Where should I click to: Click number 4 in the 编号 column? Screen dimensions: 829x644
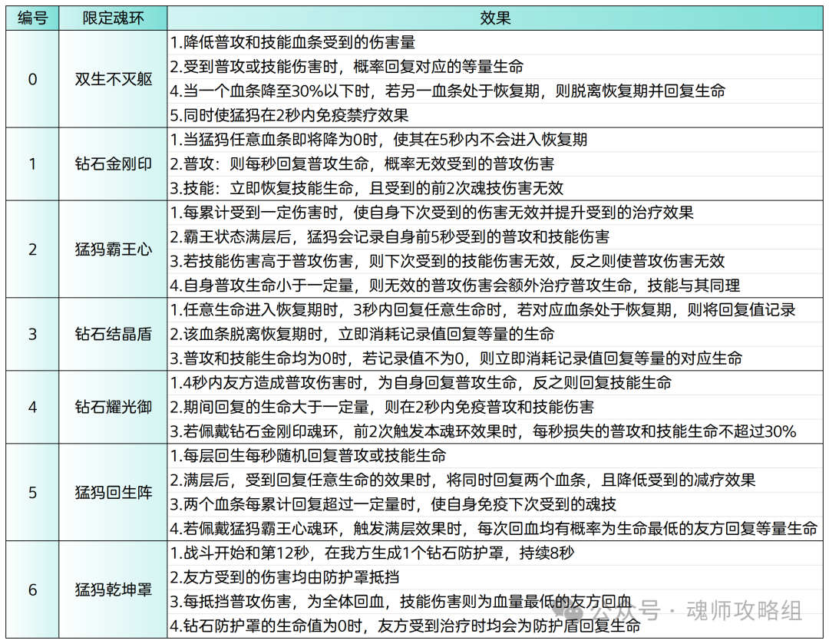(32, 407)
